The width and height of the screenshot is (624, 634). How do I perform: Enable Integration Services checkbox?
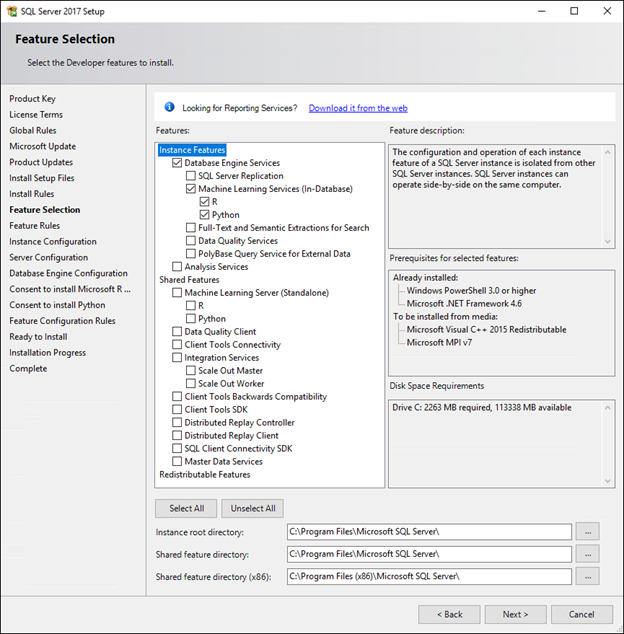[x=177, y=357]
